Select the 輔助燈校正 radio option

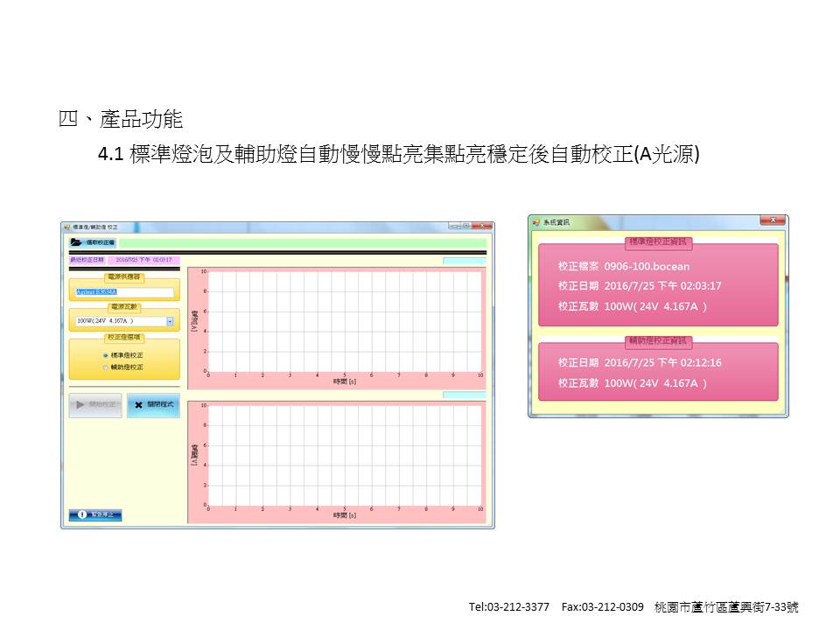click(x=106, y=367)
